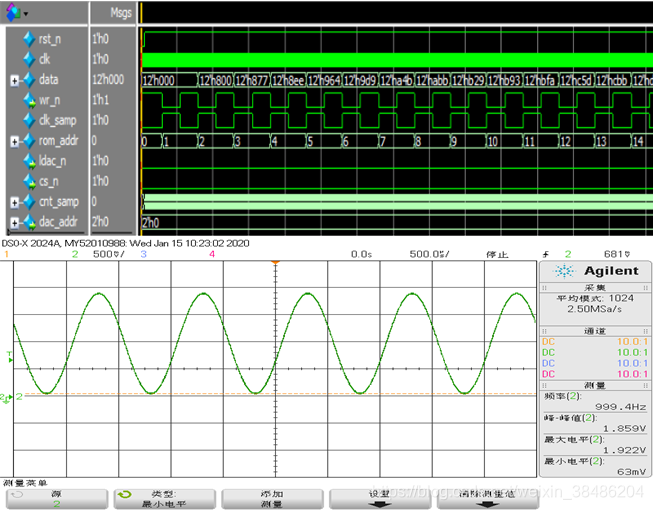This screenshot has width=653, height=510.
Task: Click the 12'h000 data message value
Action: tap(108, 80)
